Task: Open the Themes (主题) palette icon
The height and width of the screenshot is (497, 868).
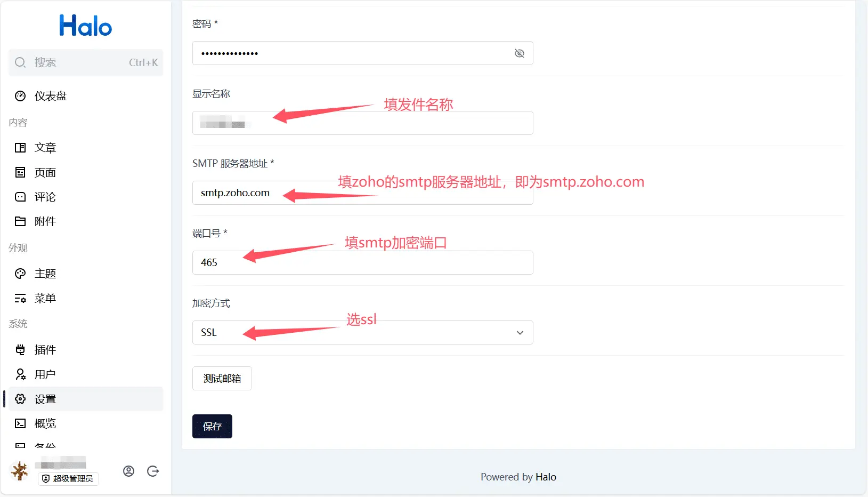Action: (20, 274)
